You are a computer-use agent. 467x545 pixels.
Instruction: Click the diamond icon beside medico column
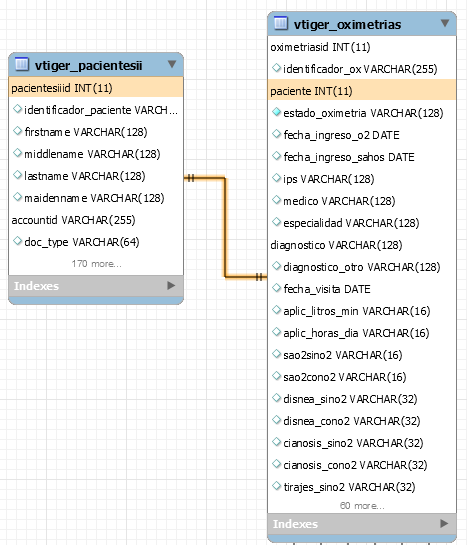coord(276,200)
